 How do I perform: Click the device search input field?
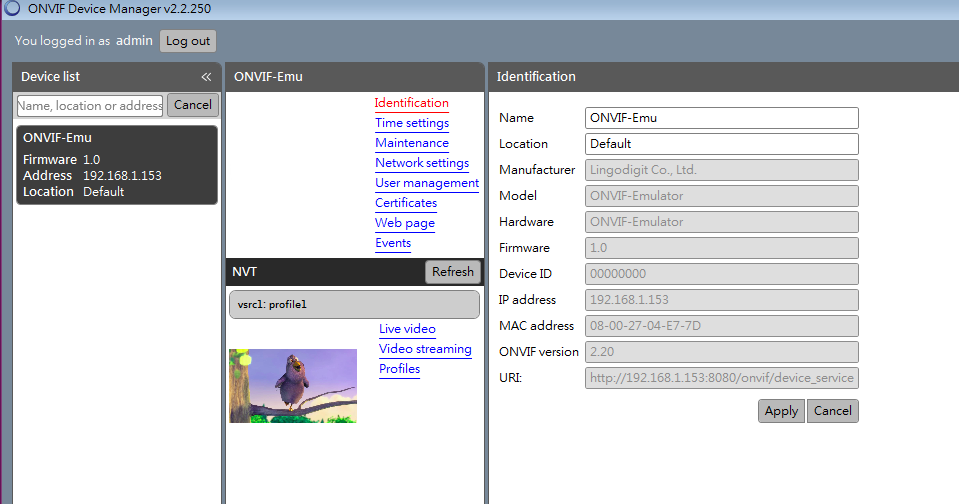[90, 106]
